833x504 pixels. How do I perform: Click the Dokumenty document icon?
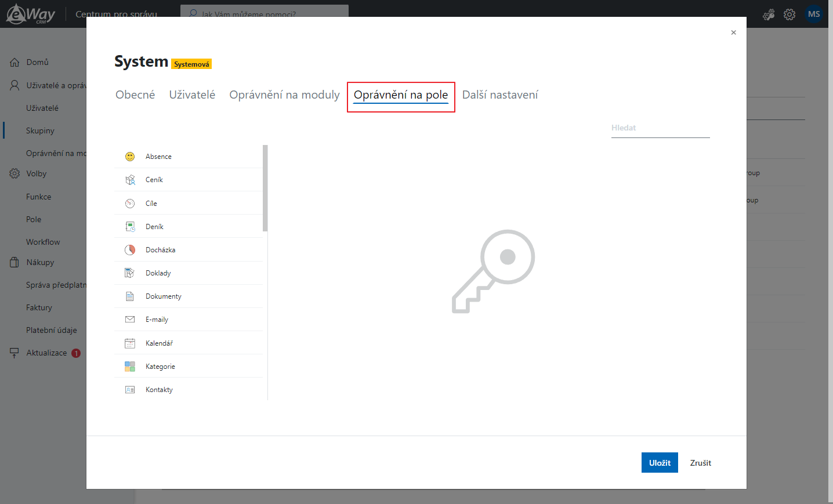[130, 296]
